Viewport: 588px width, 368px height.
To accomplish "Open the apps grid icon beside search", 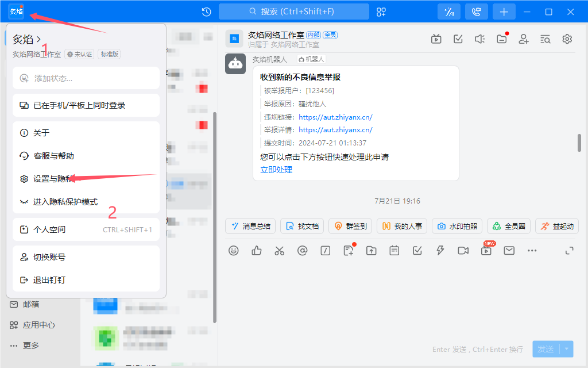I will 381,12.
